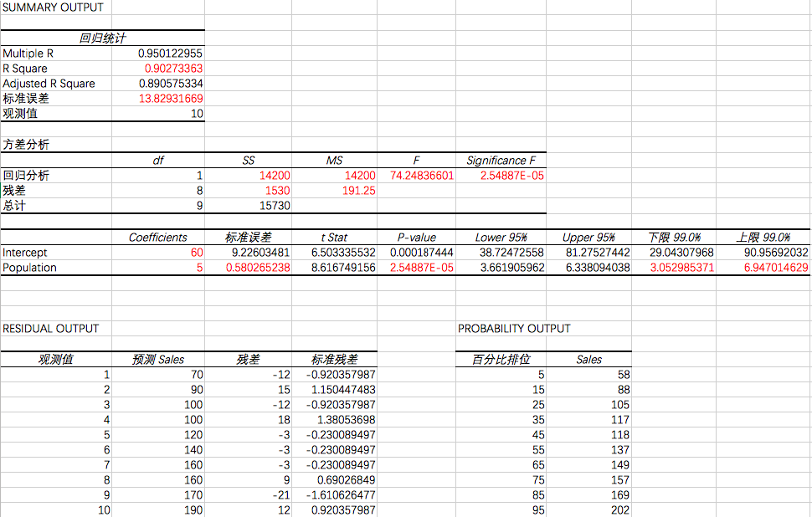The height and width of the screenshot is (517, 812).
Task: Click the Sales value 58
Action: (624, 375)
